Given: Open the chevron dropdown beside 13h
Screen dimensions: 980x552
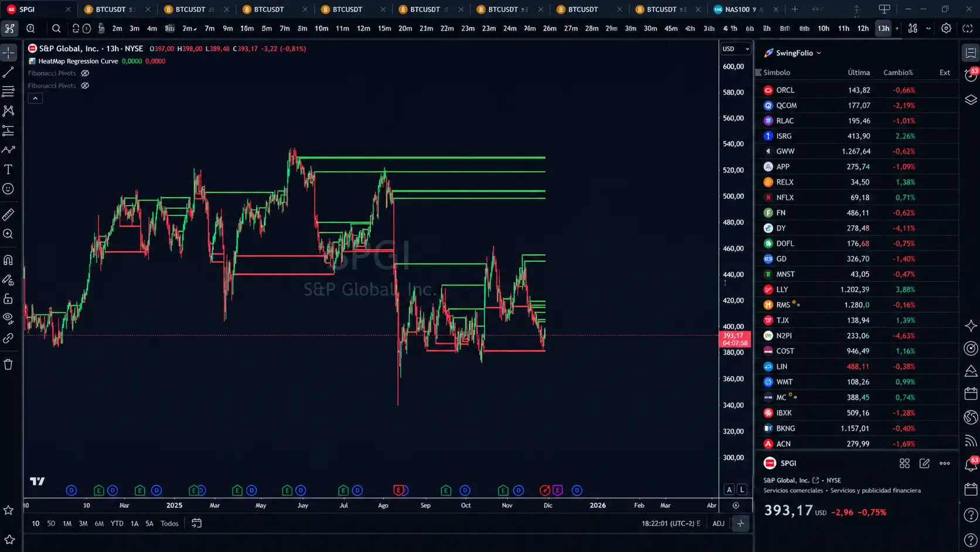Looking at the screenshot, I should coord(897,28).
